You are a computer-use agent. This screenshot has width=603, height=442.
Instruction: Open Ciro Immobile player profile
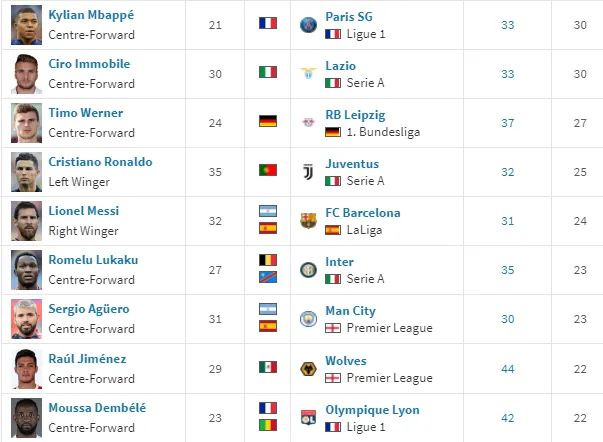[x=89, y=64]
